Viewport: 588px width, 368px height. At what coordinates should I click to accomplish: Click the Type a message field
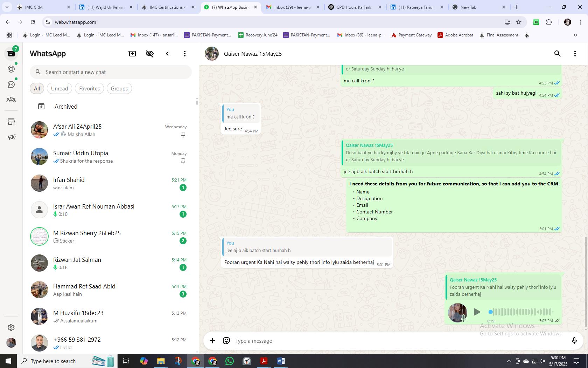click(x=399, y=341)
